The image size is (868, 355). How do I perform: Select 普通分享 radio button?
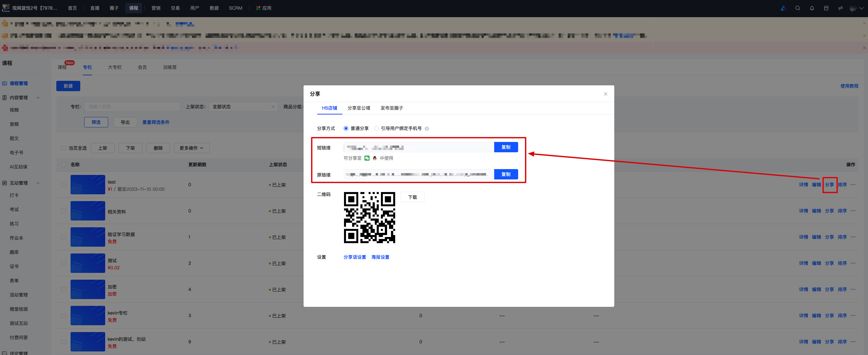[x=346, y=128]
